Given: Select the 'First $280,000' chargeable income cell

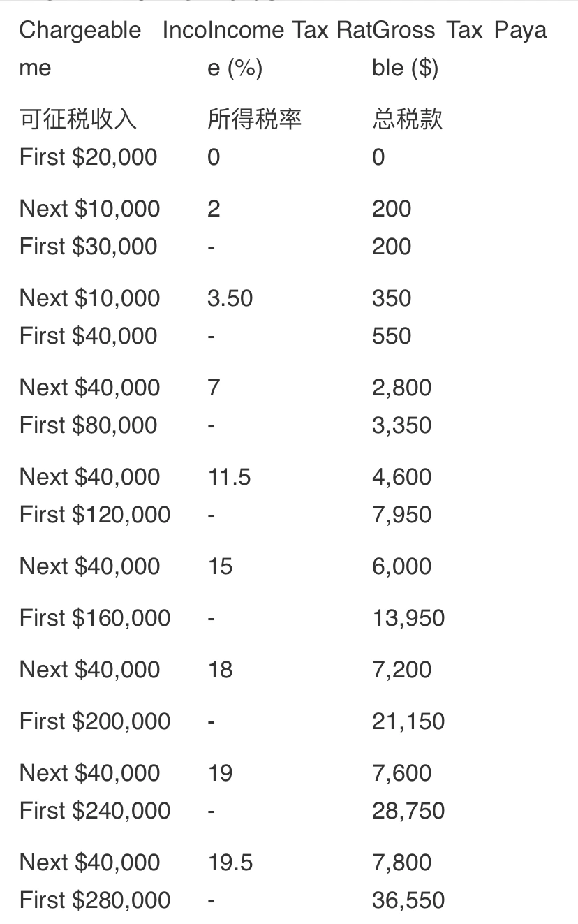Looking at the screenshot, I should click(95, 900).
